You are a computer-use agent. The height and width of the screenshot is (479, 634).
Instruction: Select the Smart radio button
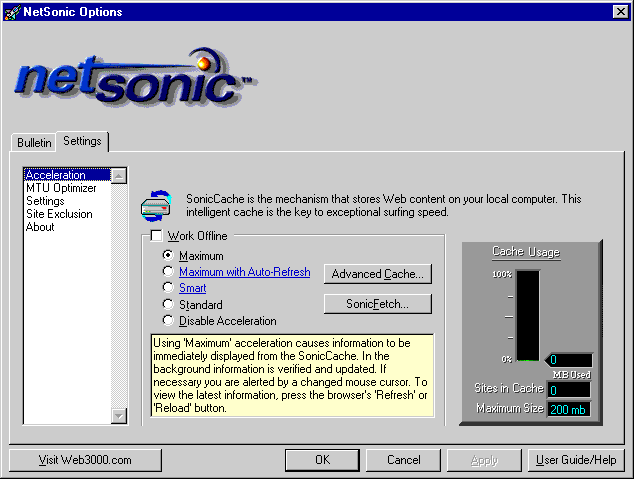pos(168,287)
